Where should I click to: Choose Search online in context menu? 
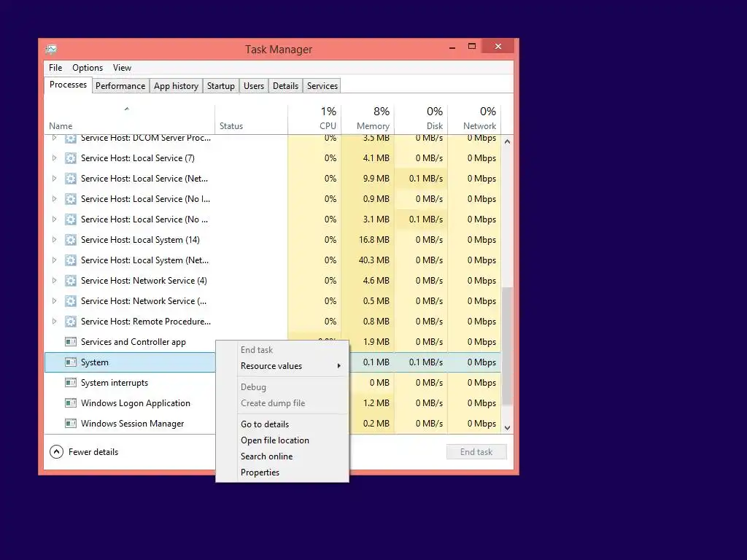click(266, 456)
